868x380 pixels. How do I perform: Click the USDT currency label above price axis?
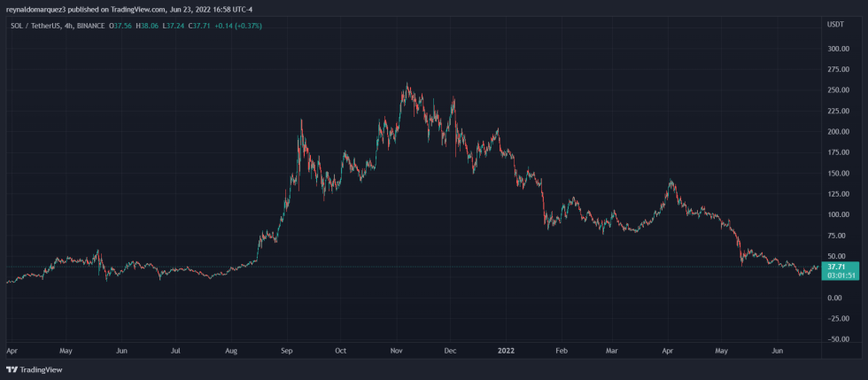coord(835,25)
